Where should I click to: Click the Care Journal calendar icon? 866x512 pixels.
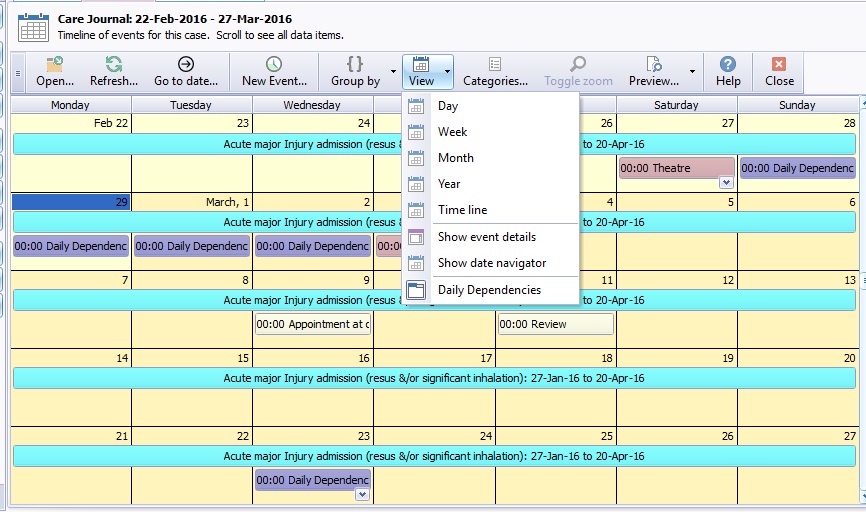33,28
